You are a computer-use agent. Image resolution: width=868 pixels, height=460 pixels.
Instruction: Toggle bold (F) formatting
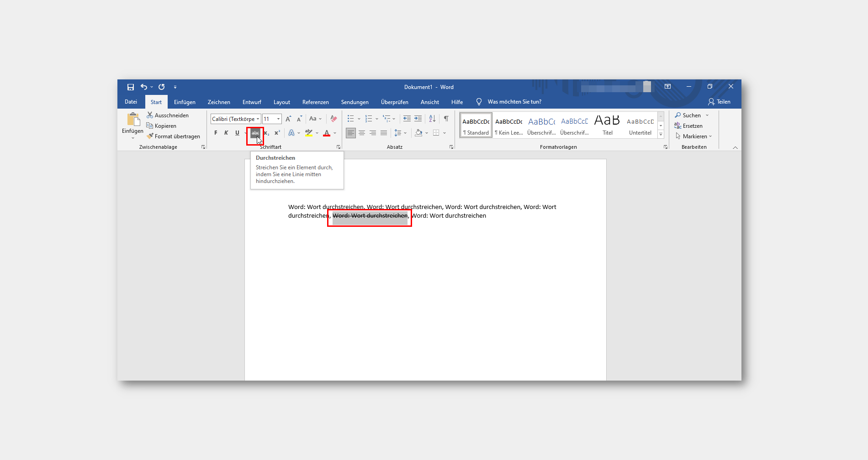[x=216, y=133]
